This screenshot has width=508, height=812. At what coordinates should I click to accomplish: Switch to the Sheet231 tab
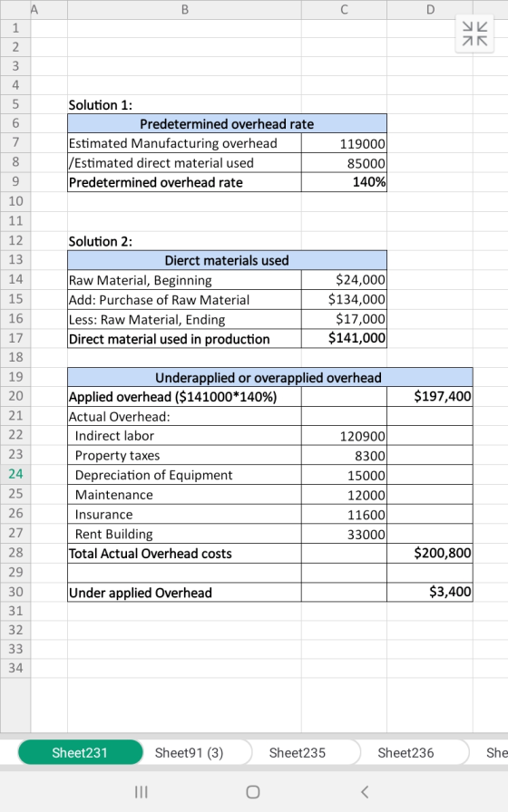(x=80, y=752)
